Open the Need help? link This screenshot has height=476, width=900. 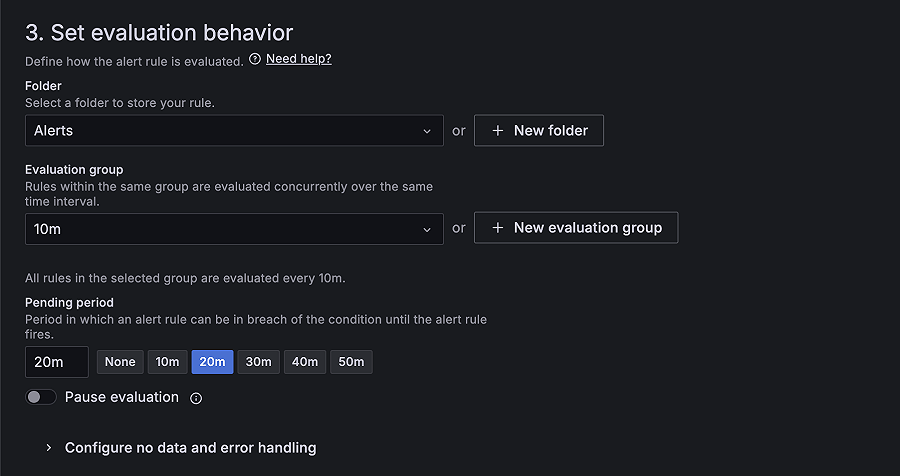point(298,59)
